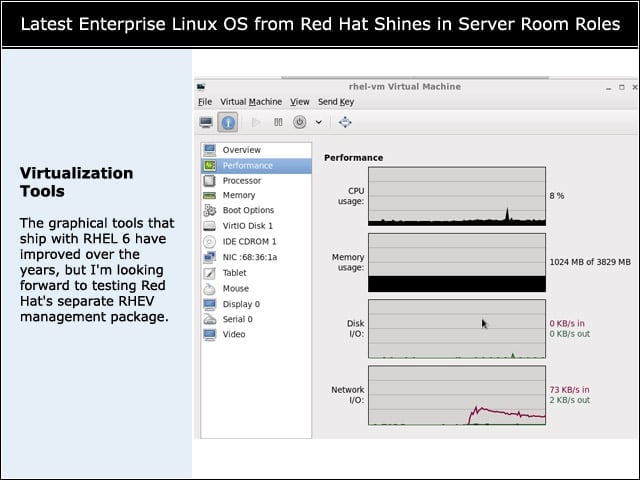Click the Disk I/O graph

[457, 329]
